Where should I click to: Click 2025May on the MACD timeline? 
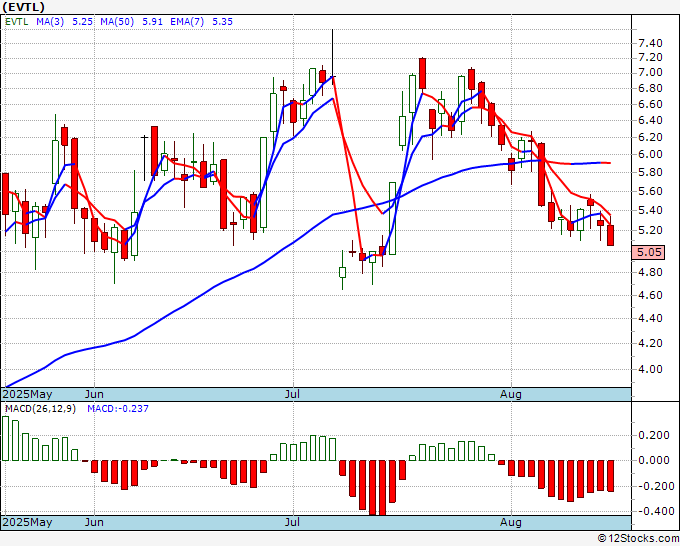27,522
